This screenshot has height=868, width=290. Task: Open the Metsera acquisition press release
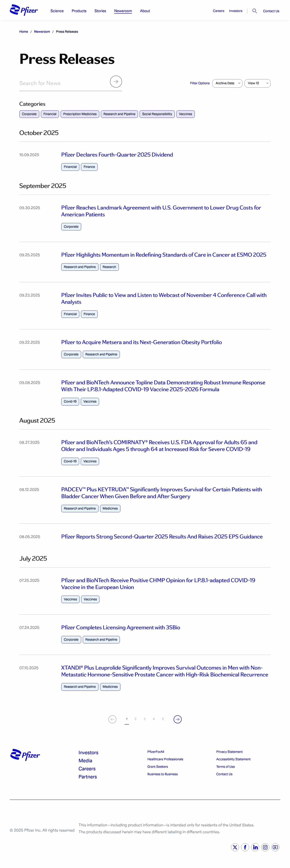(x=141, y=342)
